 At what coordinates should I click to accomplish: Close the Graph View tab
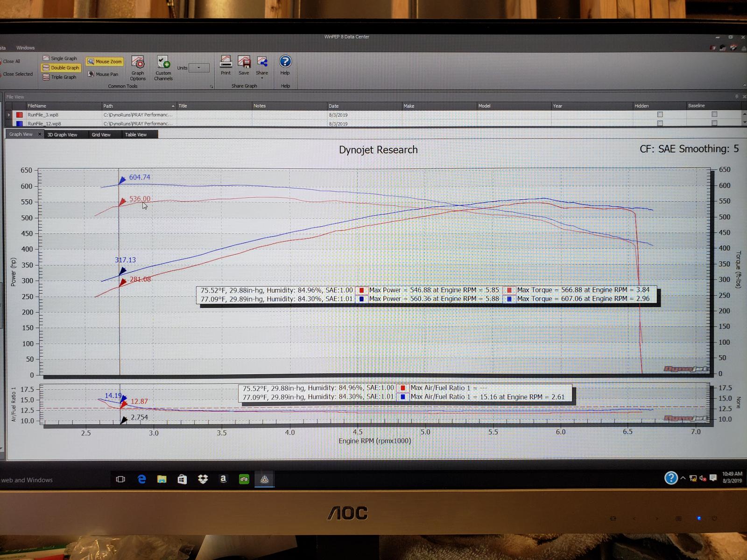click(40, 134)
